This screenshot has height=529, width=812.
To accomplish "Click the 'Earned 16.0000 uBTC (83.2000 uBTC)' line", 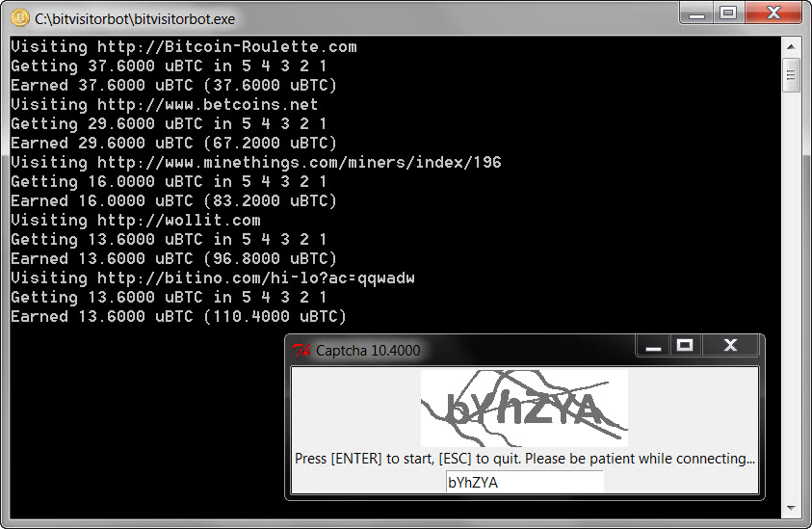I will [173, 201].
